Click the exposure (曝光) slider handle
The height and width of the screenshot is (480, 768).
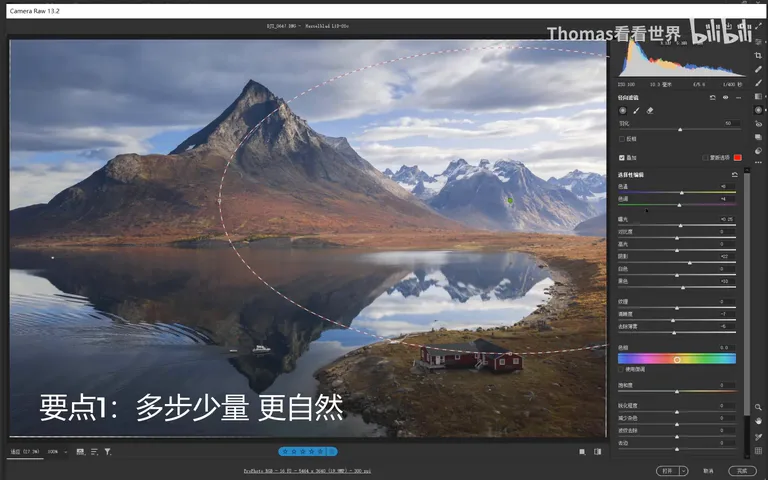[x=680, y=225]
